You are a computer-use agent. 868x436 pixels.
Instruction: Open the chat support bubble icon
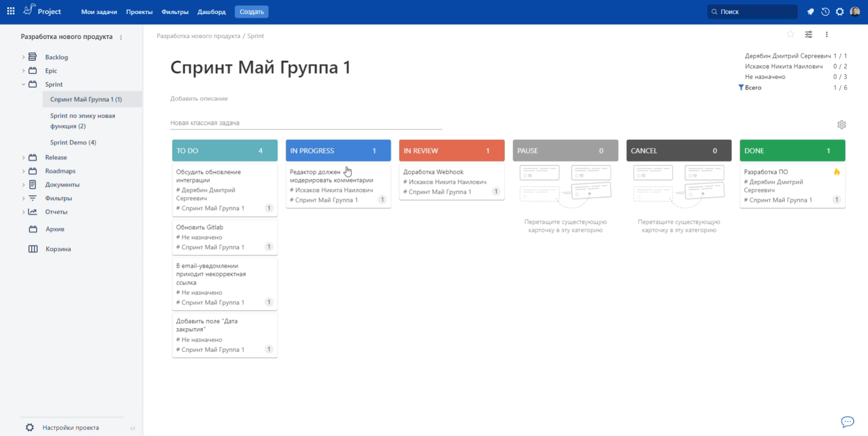(847, 422)
